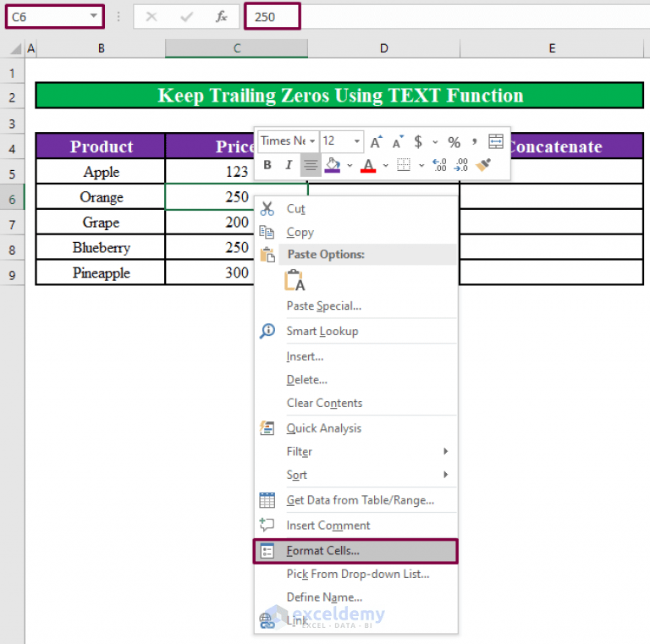Click the cell containing Orange

(x=101, y=197)
